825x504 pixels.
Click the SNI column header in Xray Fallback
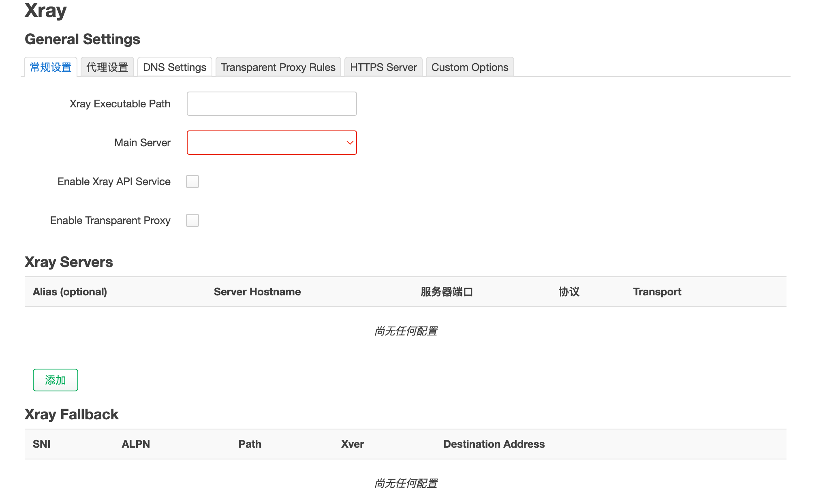tap(41, 444)
